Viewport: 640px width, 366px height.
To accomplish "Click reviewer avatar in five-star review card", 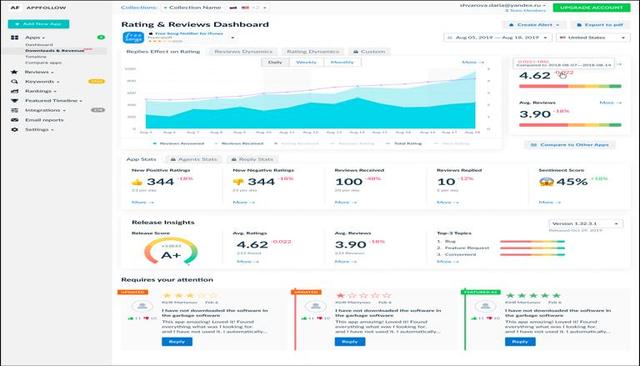I will 485,306.
